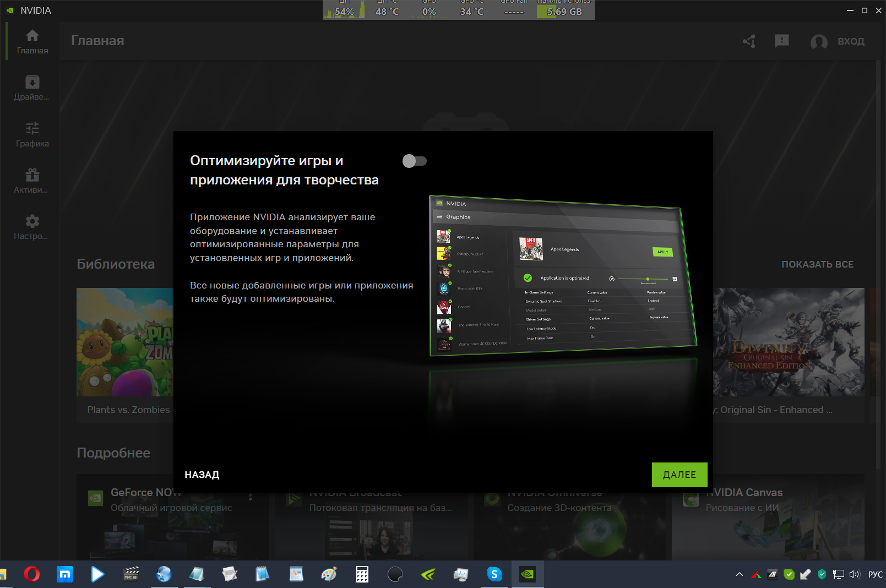Open the Главная sidebar tab
This screenshot has height=588, width=886.
[32, 41]
